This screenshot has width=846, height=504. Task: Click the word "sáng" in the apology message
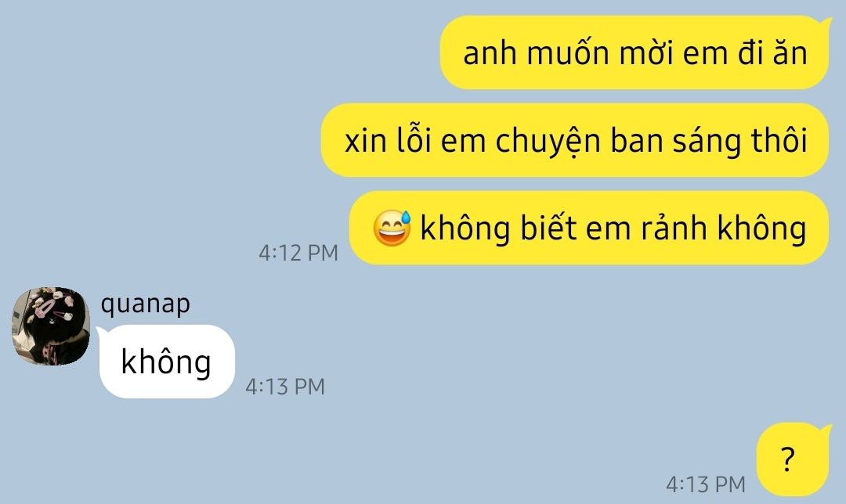click(707, 141)
